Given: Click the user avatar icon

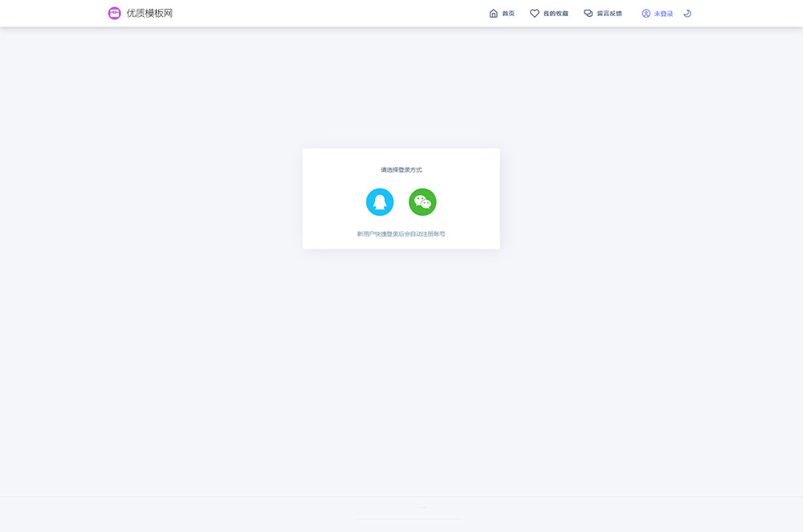Looking at the screenshot, I should pyautogui.click(x=646, y=14).
